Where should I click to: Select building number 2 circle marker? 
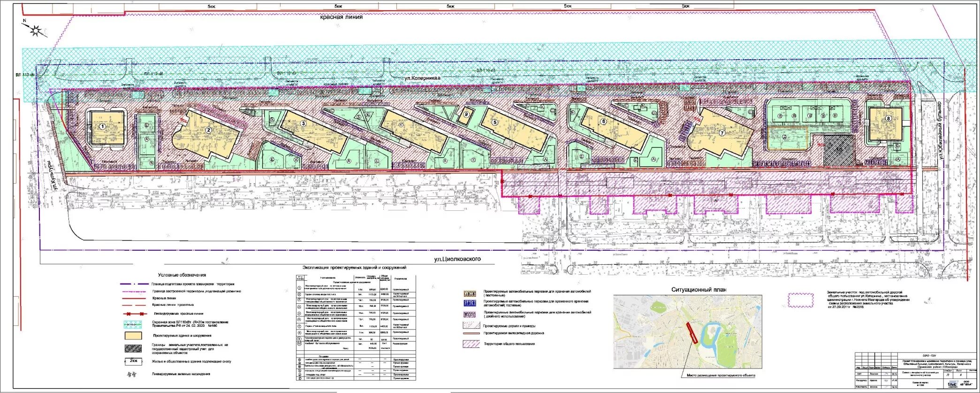[209, 131]
